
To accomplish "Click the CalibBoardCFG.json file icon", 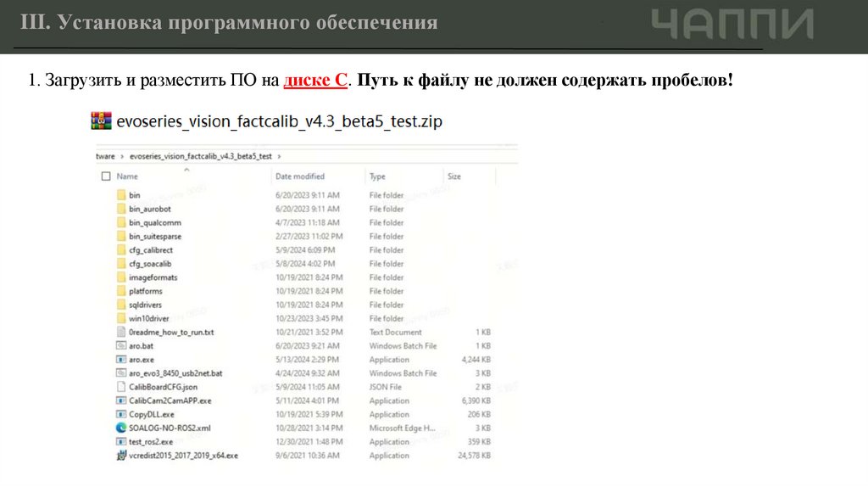I will point(121,387).
